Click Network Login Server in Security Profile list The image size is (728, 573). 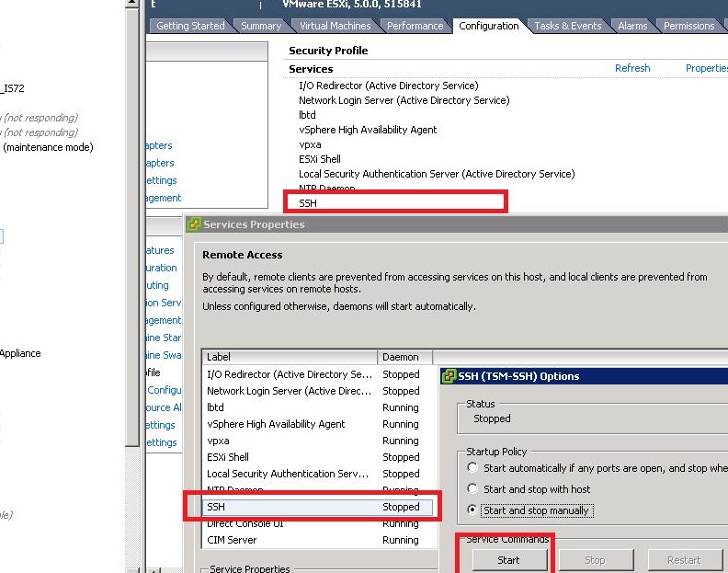(404, 100)
